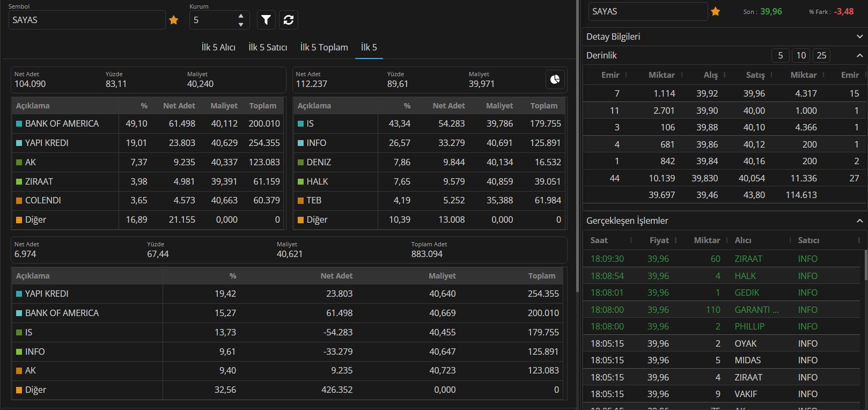Toggle favorite star in right SAYAS panel
The image size is (868, 410).
tap(716, 11)
